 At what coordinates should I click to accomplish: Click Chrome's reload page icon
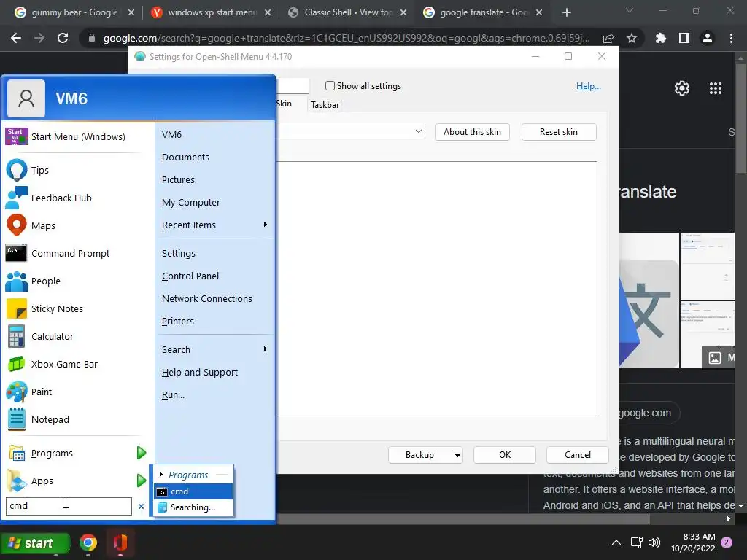(63, 38)
